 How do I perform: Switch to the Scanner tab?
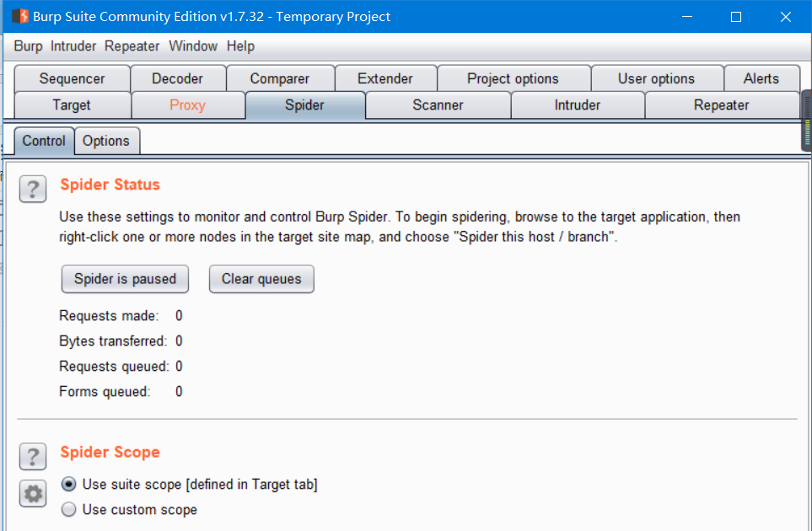[438, 105]
